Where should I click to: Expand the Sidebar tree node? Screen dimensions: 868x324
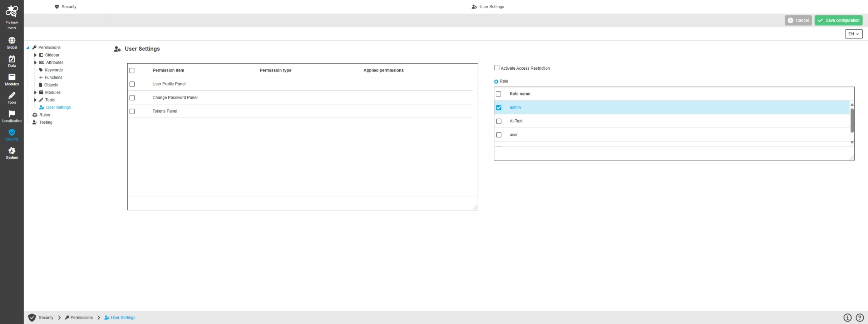pyautogui.click(x=35, y=55)
